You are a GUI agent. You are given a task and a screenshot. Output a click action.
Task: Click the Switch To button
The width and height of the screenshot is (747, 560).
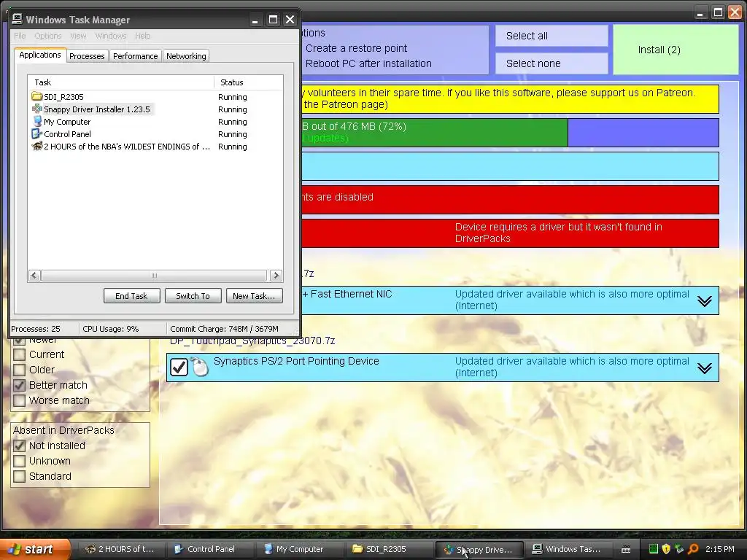(x=193, y=296)
